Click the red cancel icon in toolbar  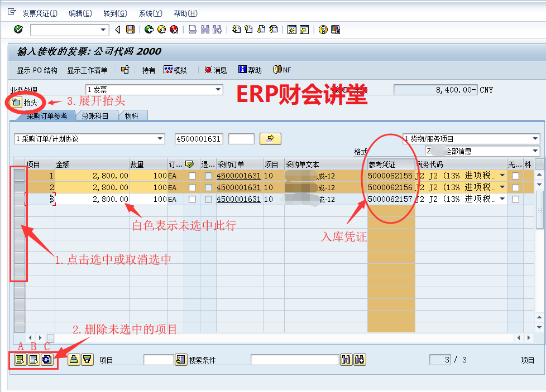coord(174,30)
